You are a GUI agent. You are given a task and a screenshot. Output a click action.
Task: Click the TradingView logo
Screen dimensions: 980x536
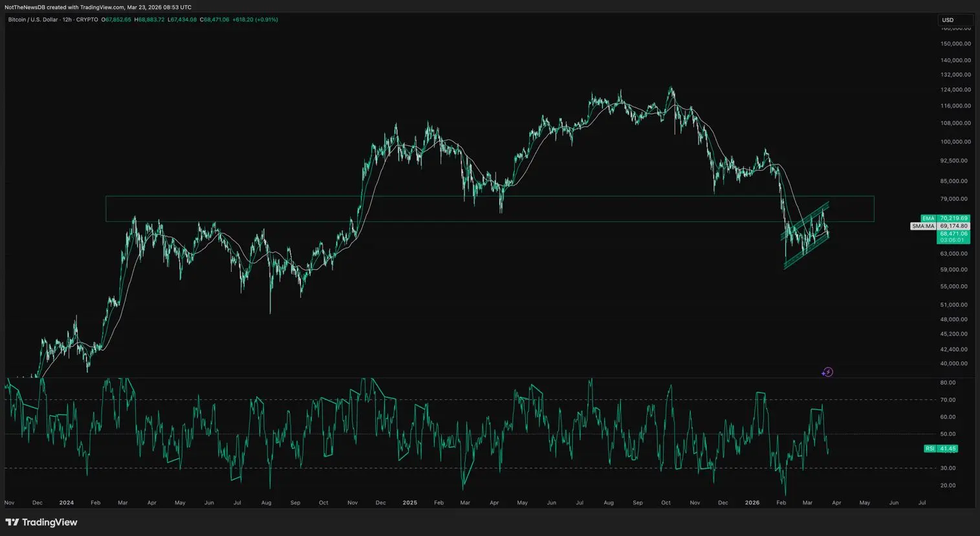click(x=41, y=522)
